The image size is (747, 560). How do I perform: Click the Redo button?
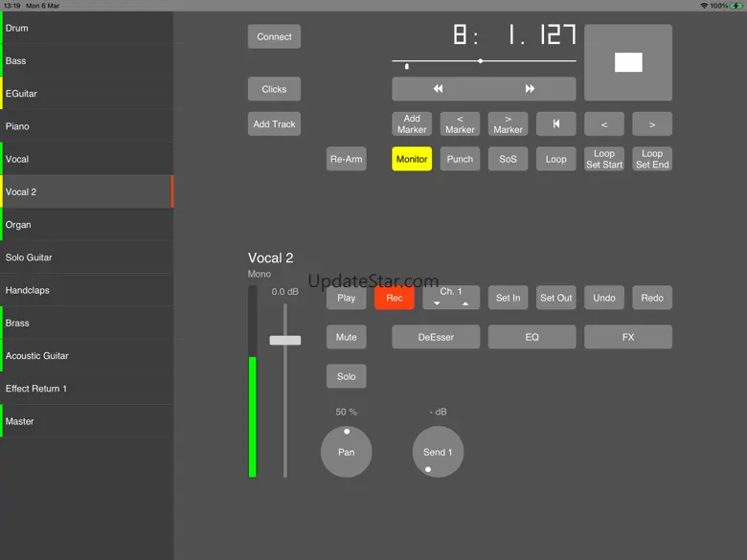pyautogui.click(x=652, y=298)
